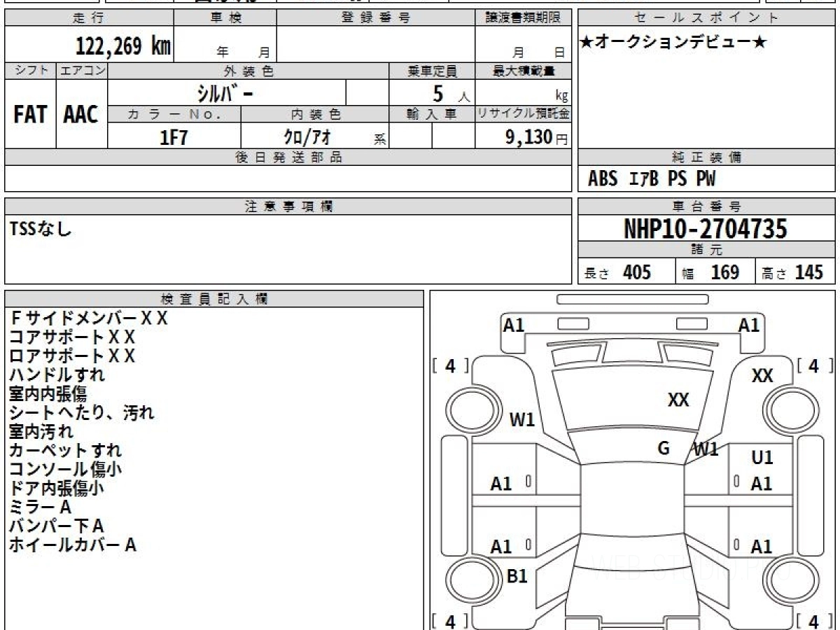Click the 車台番号 header

[706, 206]
